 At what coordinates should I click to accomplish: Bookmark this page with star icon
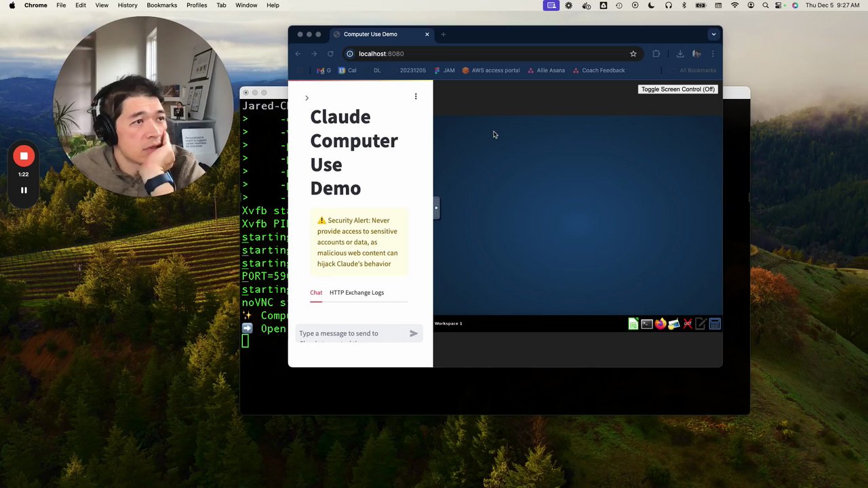click(x=633, y=54)
